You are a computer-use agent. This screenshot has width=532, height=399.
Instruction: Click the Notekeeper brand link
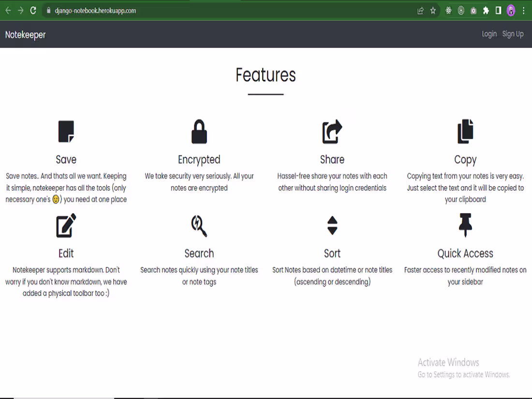pyautogui.click(x=25, y=34)
